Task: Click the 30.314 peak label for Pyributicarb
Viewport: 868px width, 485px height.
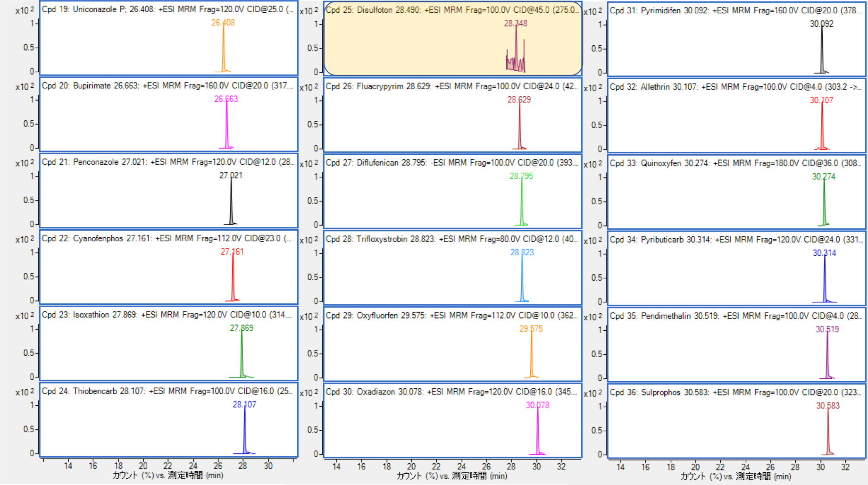Action: 825,253
